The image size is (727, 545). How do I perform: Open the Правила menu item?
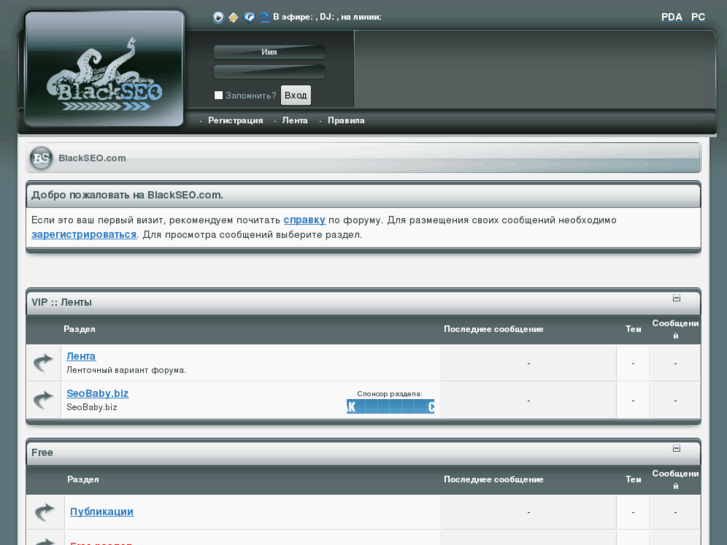[x=346, y=121]
